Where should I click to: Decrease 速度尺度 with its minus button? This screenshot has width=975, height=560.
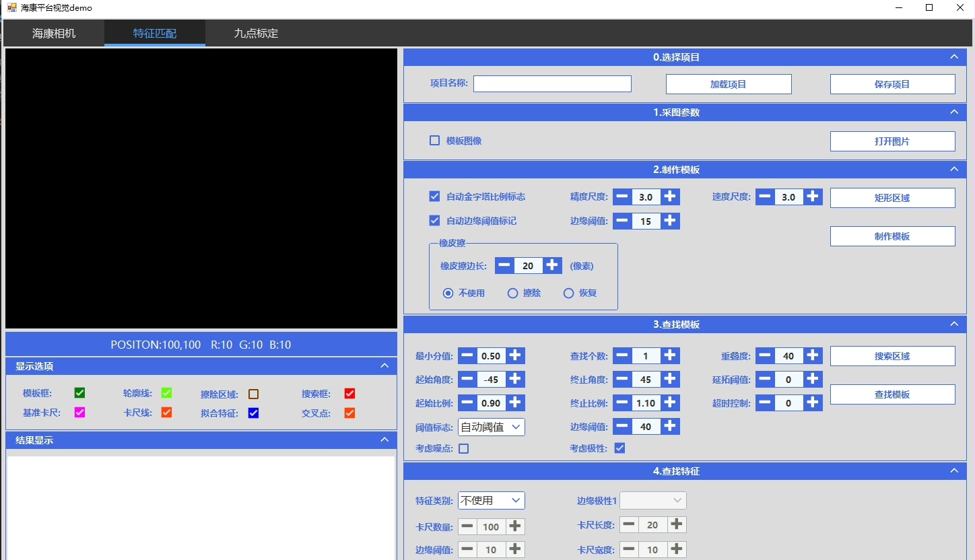coord(765,197)
